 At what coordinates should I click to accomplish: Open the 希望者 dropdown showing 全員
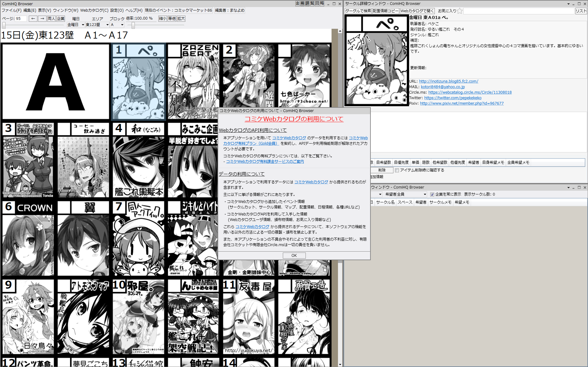[x=412, y=194]
